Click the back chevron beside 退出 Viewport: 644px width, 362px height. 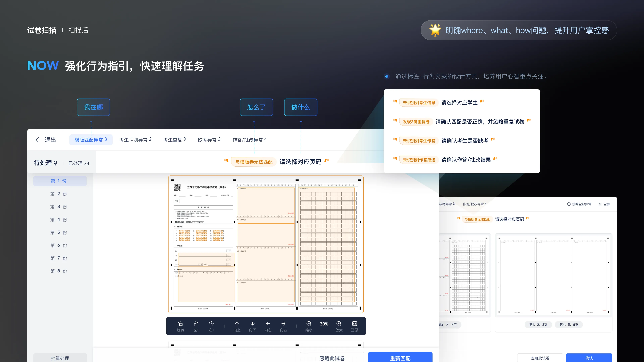point(37,140)
